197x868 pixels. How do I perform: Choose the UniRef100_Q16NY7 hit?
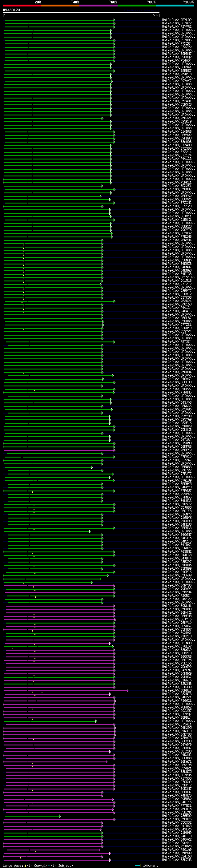tap(176, 514)
